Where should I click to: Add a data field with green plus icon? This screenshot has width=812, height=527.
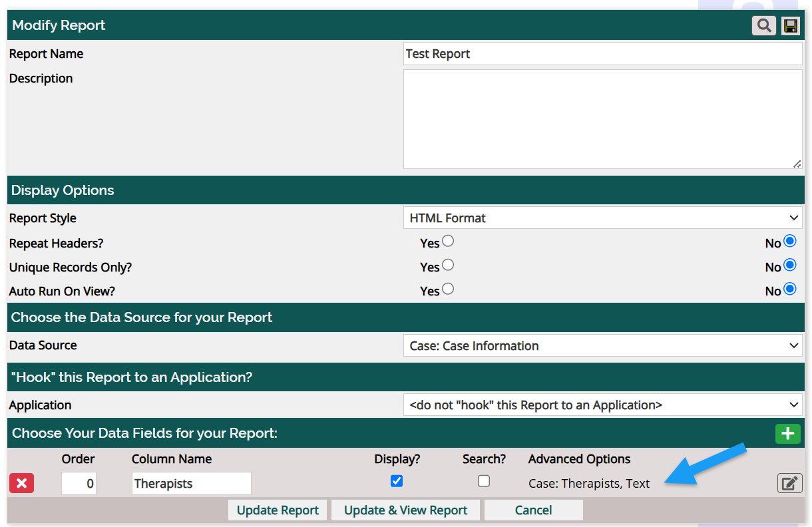tap(788, 434)
